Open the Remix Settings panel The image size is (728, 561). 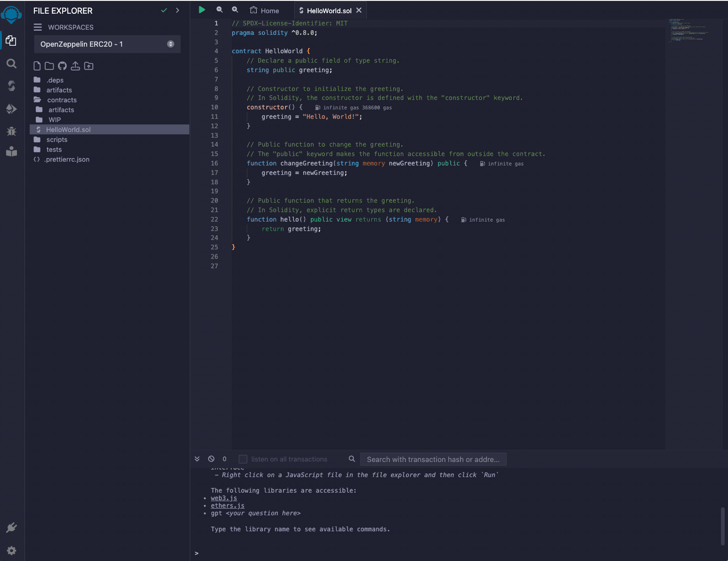pos(11,550)
